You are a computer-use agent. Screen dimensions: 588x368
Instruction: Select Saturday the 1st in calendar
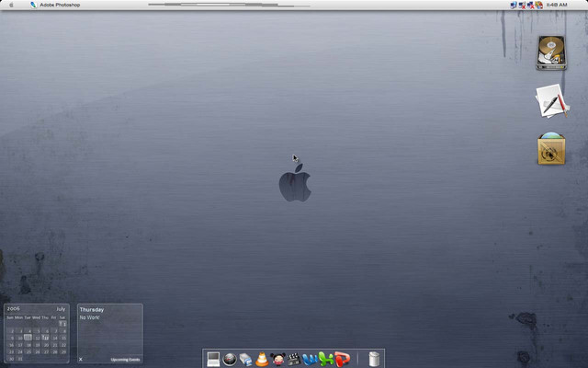[62, 323]
